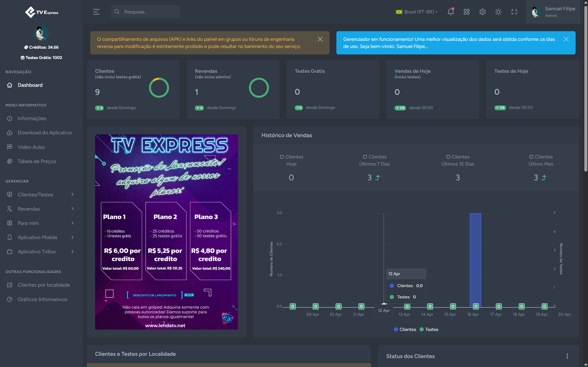The image size is (588, 367).
Task: Open Download do Aplicativo
Action: point(45,133)
